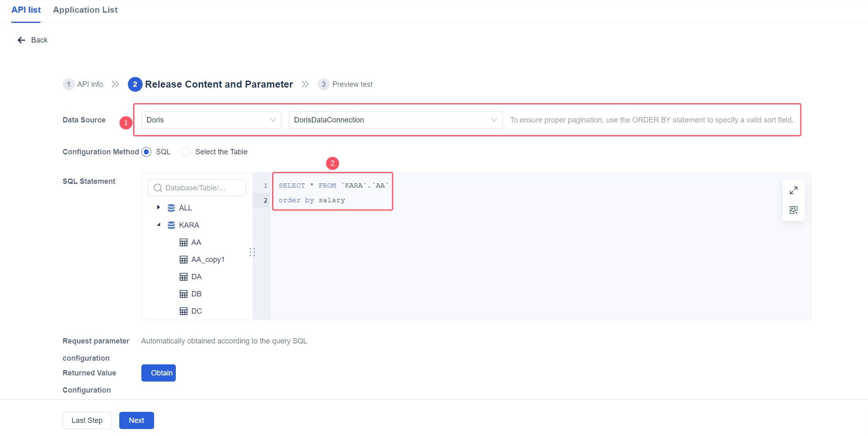Screen dimensions: 868x436
Task: Select step 1 API info indicator
Action: [68, 84]
